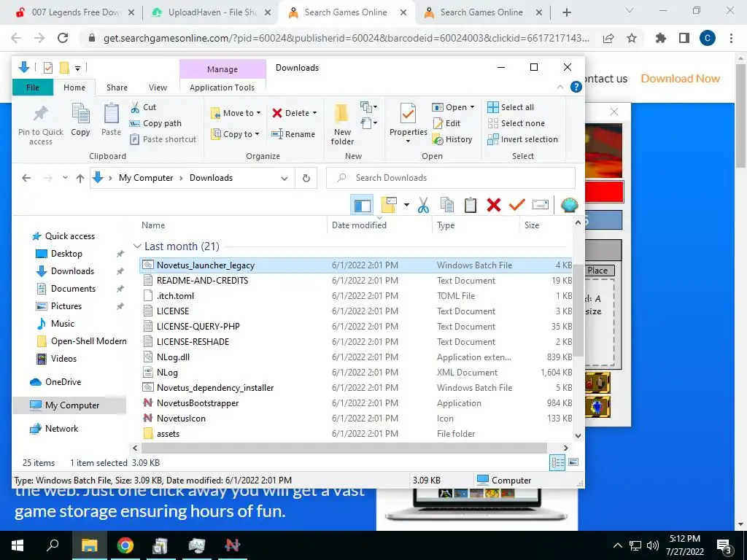747x560 pixels.
Task: Select OneDrive in navigation pane
Action: click(x=63, y=382)
